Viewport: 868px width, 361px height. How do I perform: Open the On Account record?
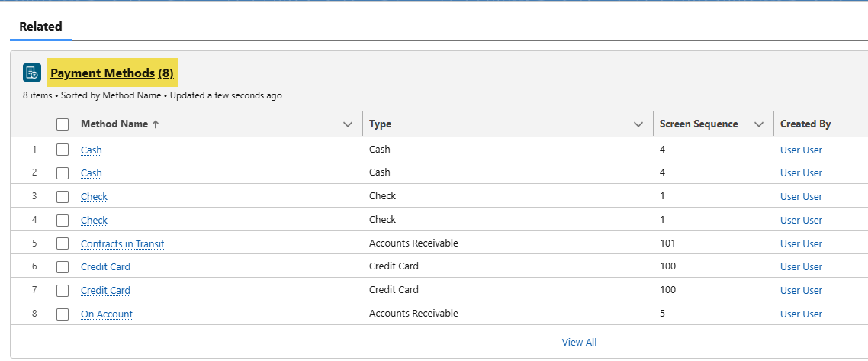tap(107, 314)
